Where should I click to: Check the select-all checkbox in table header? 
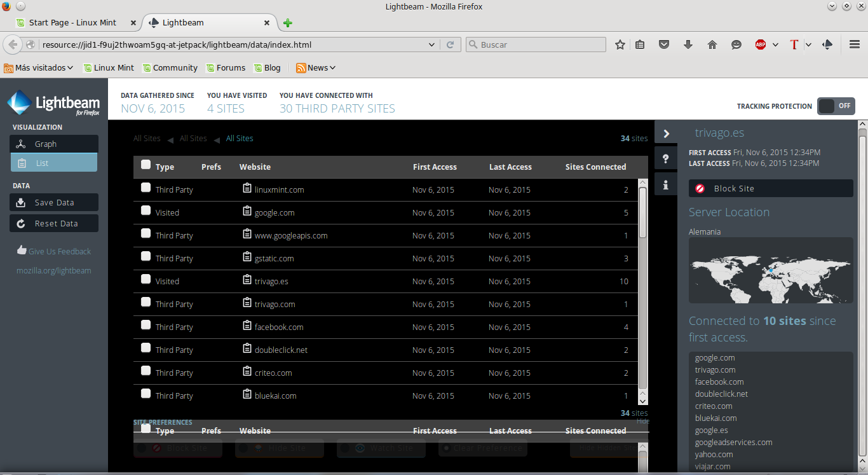pos(146,165)
